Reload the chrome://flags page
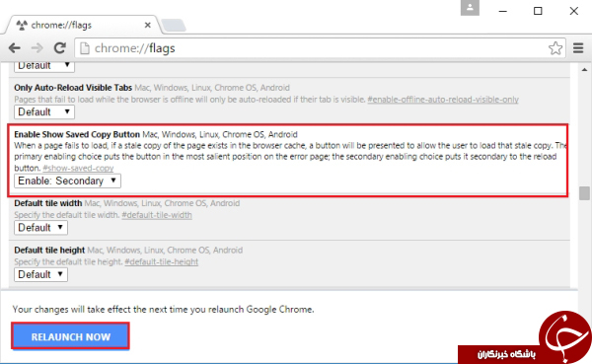 click(59, 48)
